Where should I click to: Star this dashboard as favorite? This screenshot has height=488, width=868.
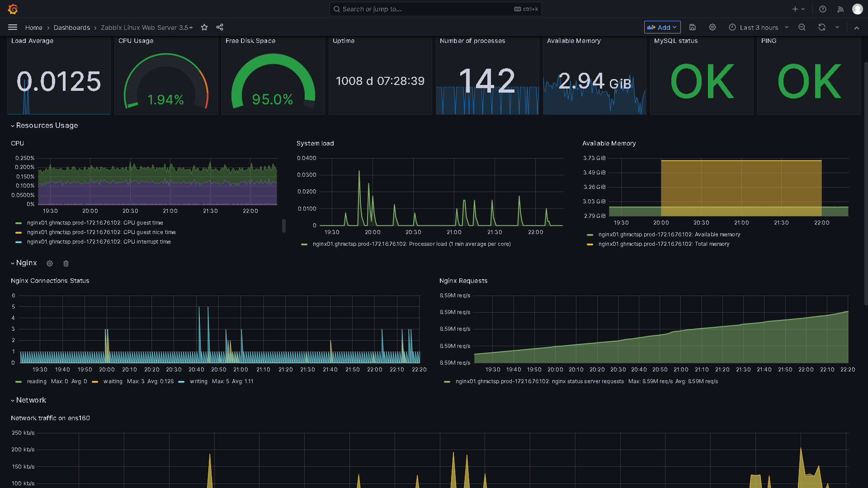[x=204, y=28]
